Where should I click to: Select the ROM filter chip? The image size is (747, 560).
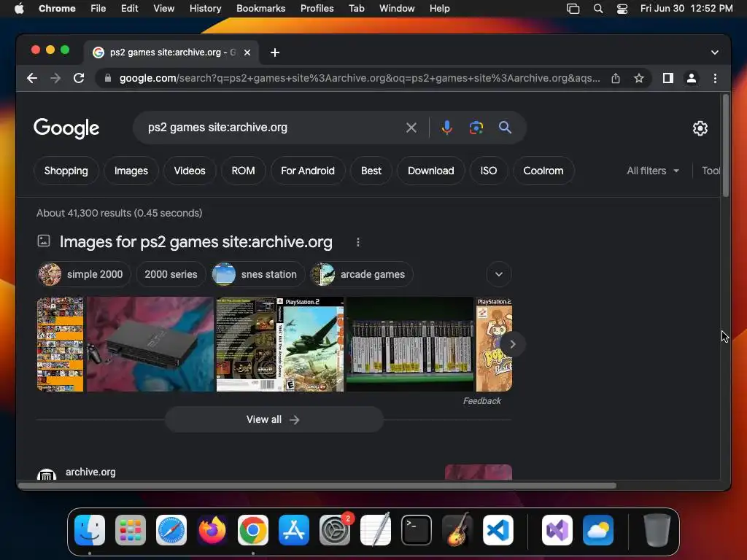(243, 171)
